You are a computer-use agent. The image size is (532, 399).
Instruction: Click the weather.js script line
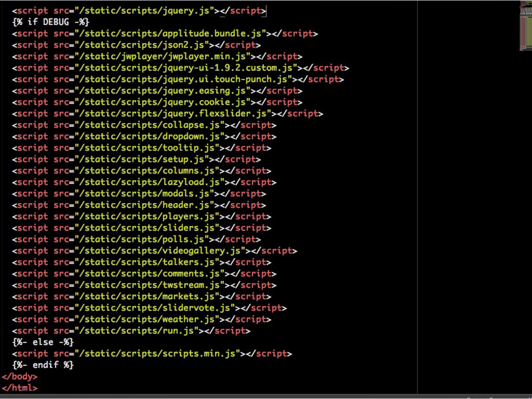tap(141, 320)
